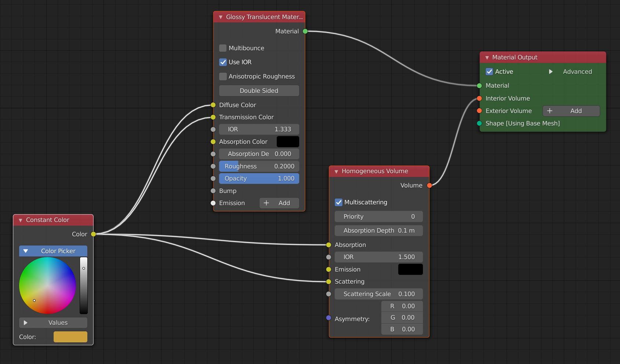Collapse the Homogeneous Volume node
The image size is (620, 364).
click(336, 171)
